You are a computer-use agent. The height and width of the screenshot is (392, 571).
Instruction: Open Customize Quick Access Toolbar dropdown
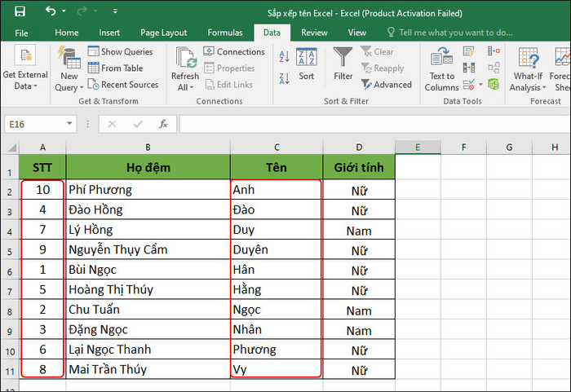pyautogui.click(x=115, y=11)
